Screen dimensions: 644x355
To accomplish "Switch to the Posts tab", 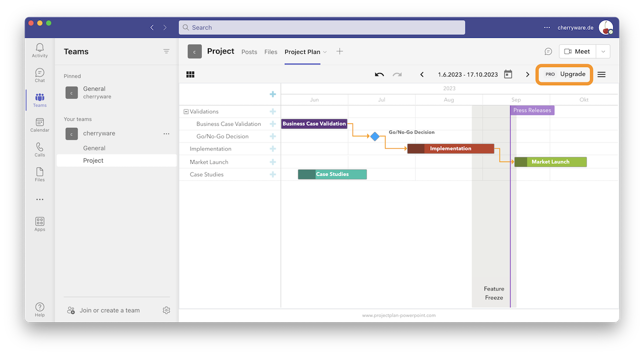I will pyautogui.click(x=249, y=52).
